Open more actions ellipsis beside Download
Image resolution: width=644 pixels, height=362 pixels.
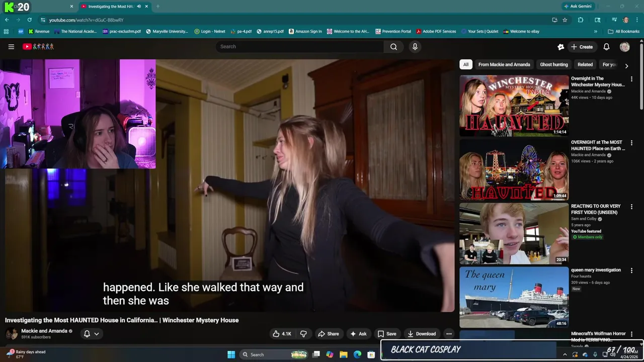pos(449,334)
